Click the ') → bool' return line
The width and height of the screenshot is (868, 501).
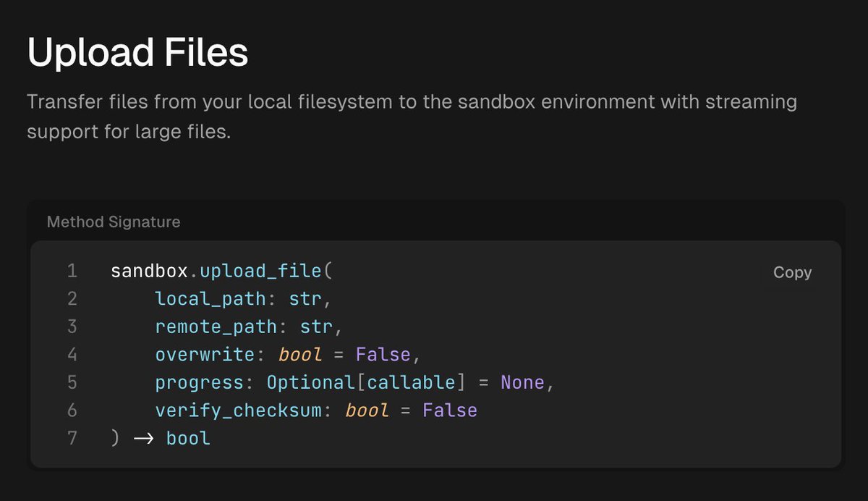point(161,438)
